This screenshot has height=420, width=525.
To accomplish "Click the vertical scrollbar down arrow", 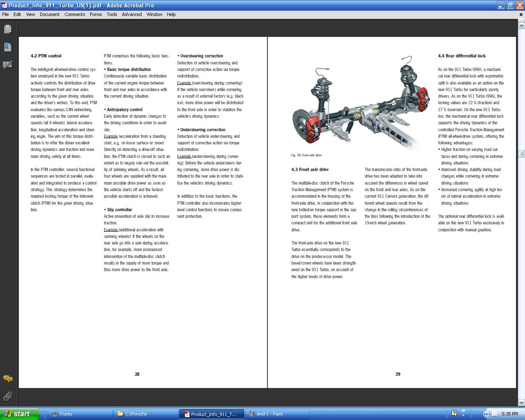I will point(521,402).
